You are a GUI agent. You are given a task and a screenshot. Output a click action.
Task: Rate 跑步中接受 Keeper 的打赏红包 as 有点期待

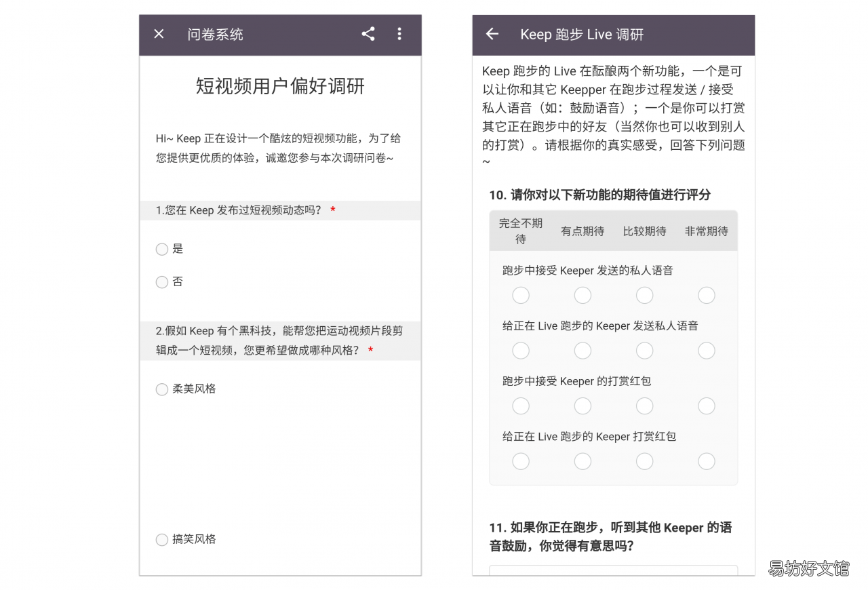(x=583, y=406)
